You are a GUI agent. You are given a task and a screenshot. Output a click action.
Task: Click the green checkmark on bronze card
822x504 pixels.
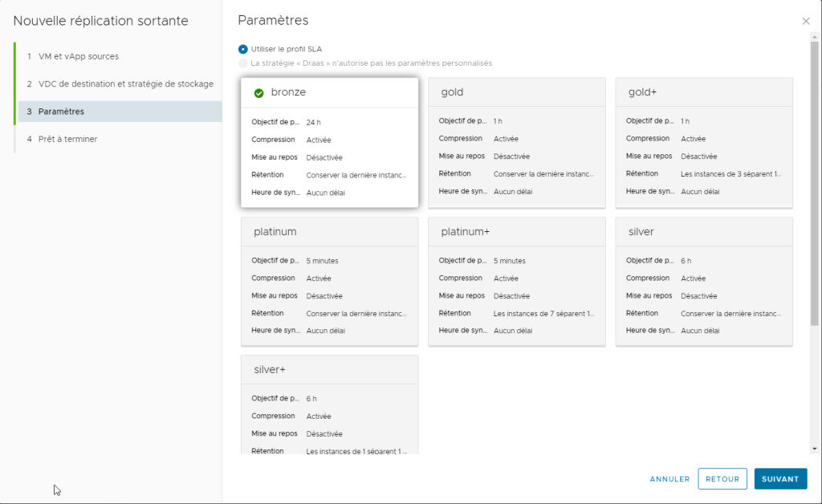(258, 93)
